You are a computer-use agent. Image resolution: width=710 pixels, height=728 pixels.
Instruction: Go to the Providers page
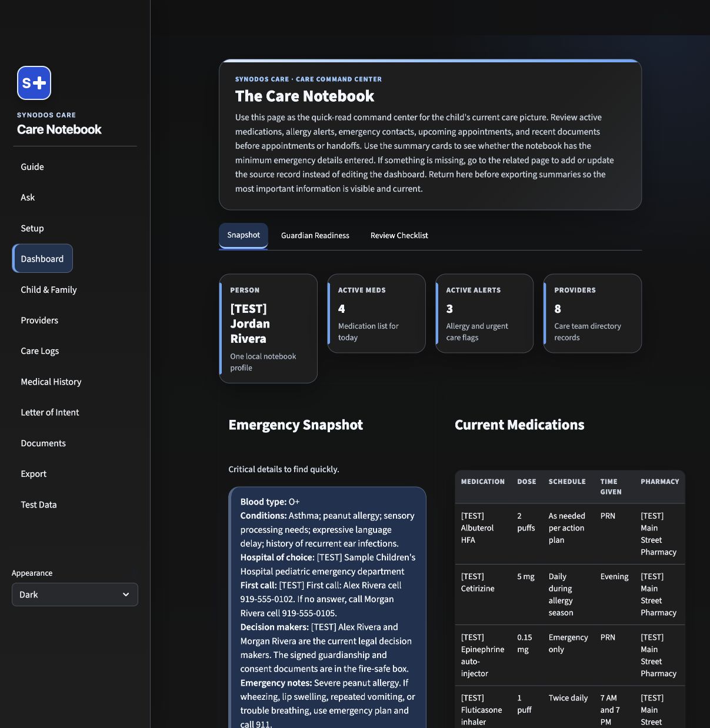[x=39, y=320]
